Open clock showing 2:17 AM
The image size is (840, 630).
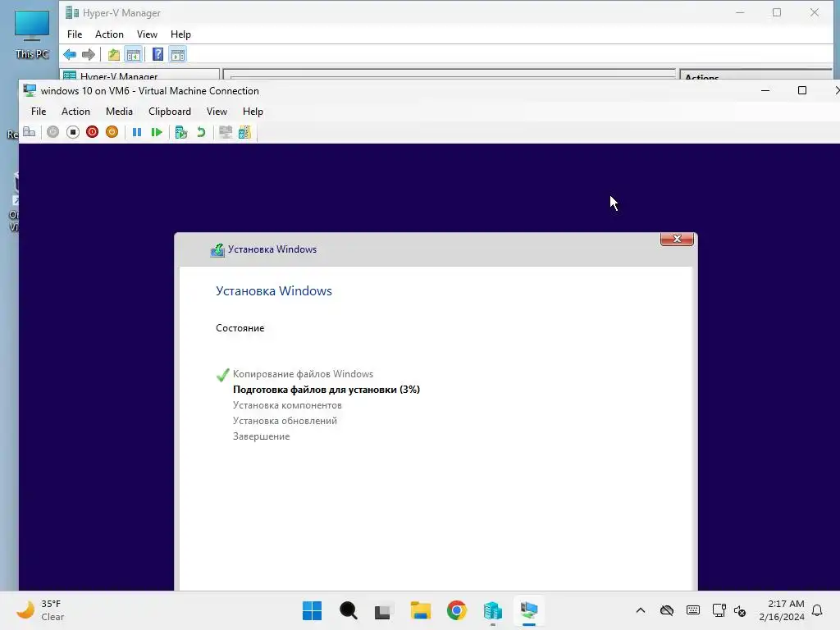pos(782,610)
